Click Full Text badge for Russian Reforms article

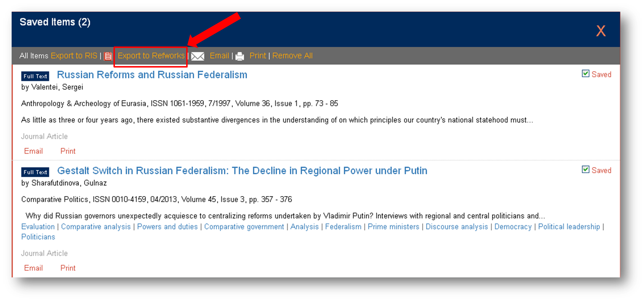[35, 76]
